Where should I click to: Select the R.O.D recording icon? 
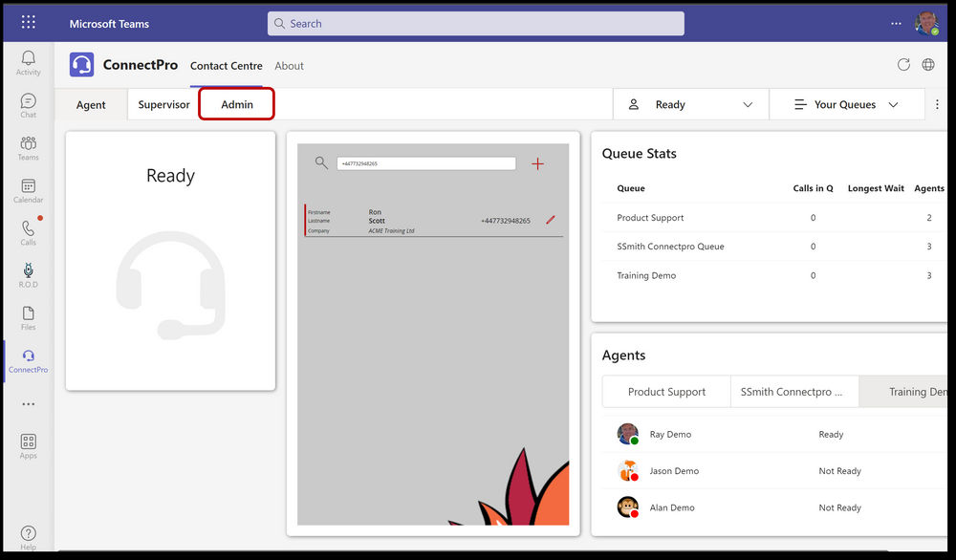28,270
